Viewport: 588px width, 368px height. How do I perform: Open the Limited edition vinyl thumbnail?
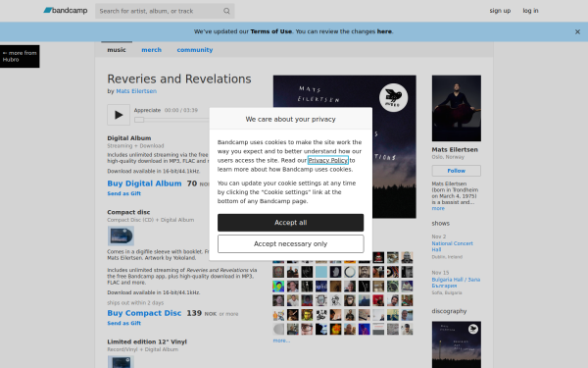coord(121,362)
